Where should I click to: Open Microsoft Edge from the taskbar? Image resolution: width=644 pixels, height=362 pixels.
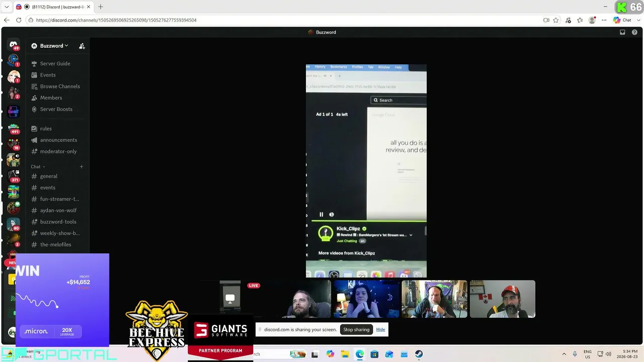(x=360, y=354)
